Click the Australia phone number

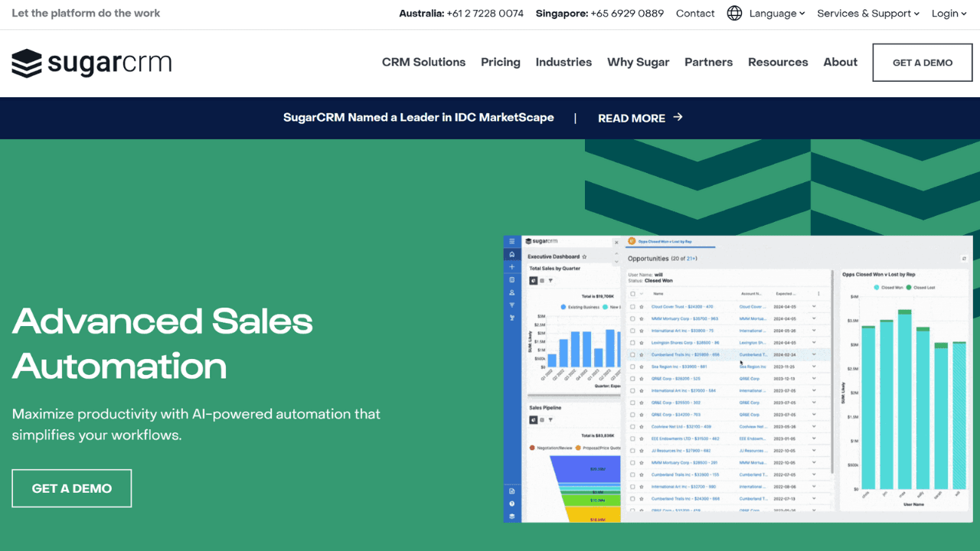click(x=485, y=13)
